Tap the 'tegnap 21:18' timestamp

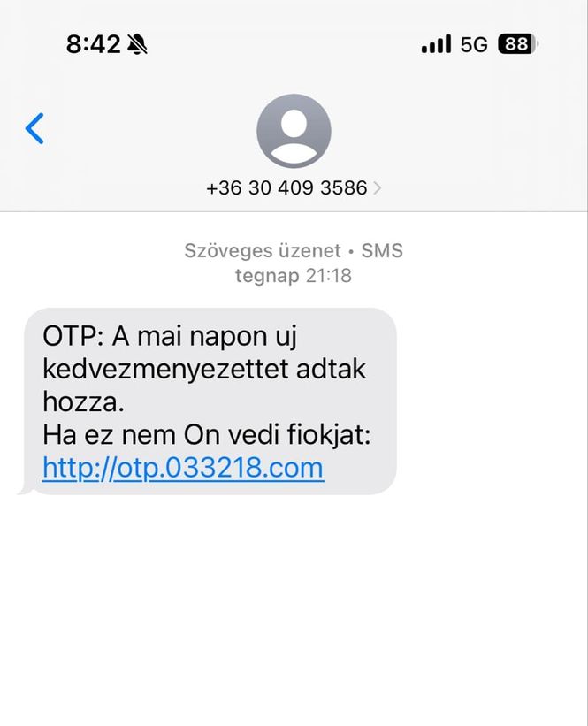pyautogui.click(x=294, y=276)
